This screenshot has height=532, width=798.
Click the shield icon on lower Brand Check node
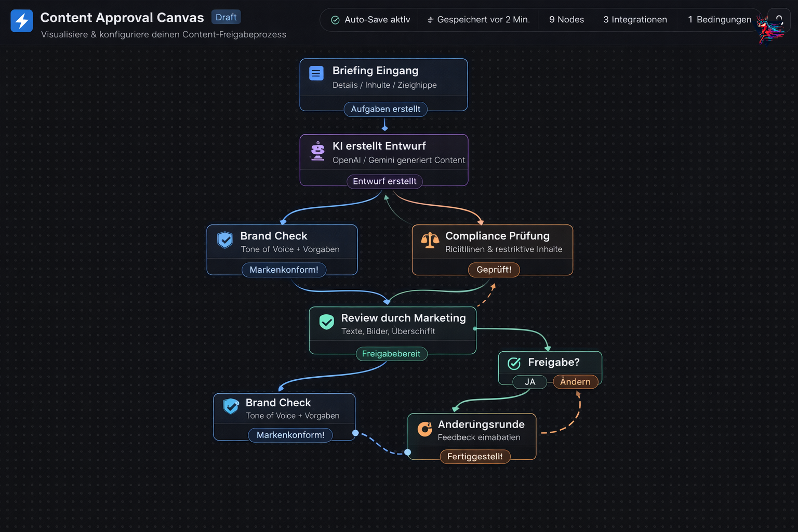pyautogui.click(x=231, y=407)
